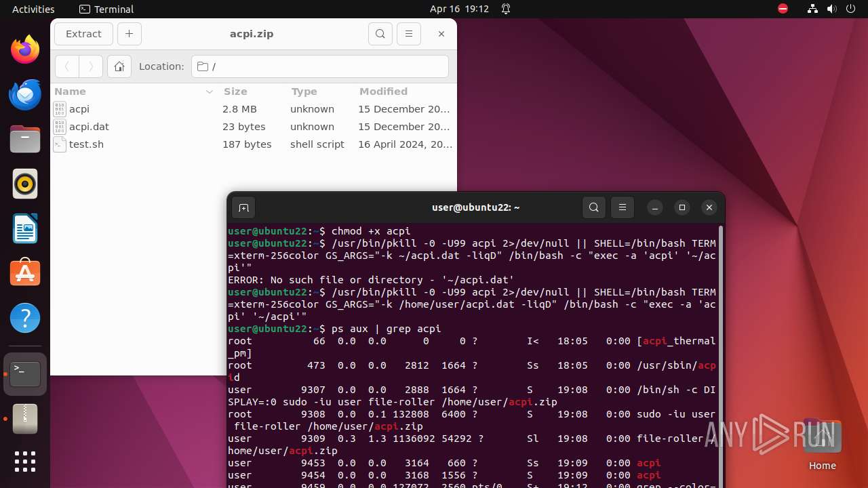Screen dimensions: 868x488
Task: Click the red do-not-disturb indicator
Action: [x=783, y=9]
